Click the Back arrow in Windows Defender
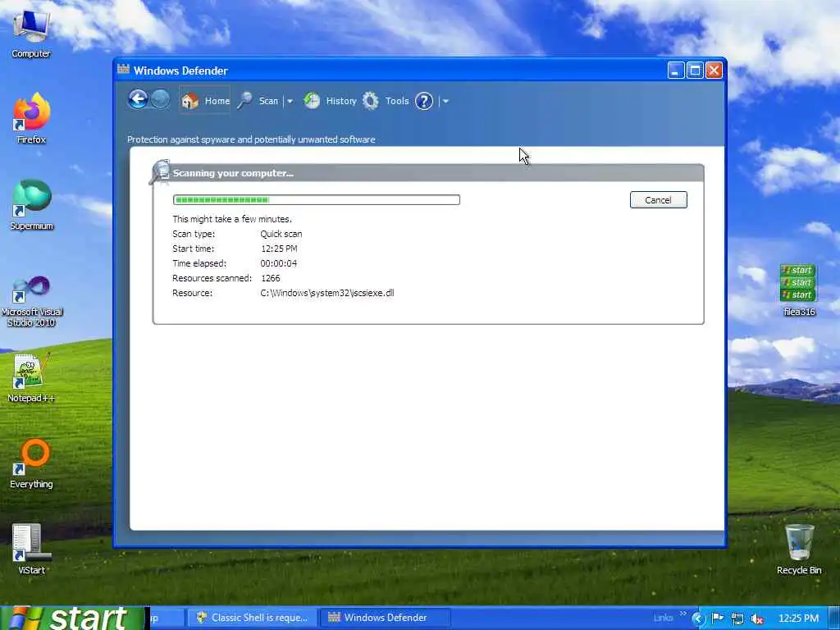 [138, 99]
